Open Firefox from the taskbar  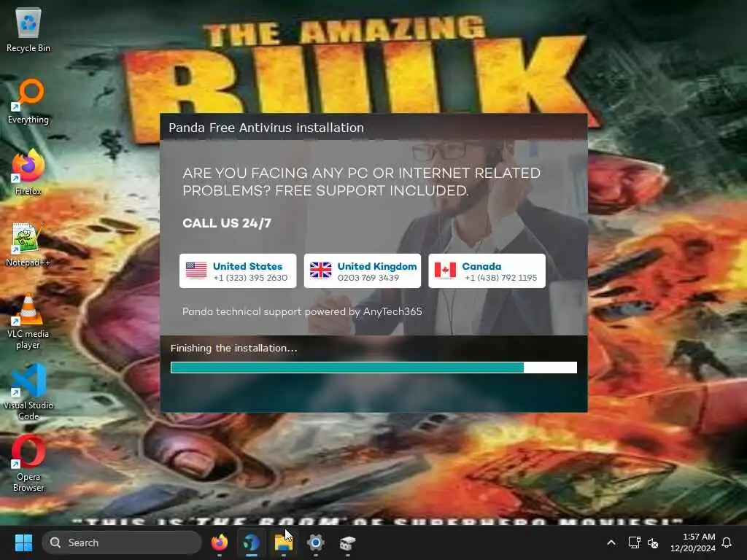[x=220, y=542]
